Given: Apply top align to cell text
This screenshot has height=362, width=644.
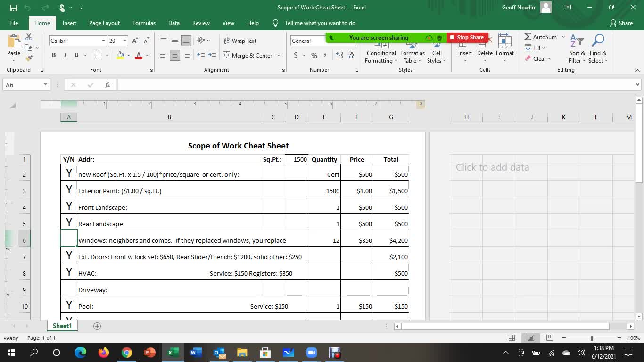Looking at the screenshot, I should 164,41.
